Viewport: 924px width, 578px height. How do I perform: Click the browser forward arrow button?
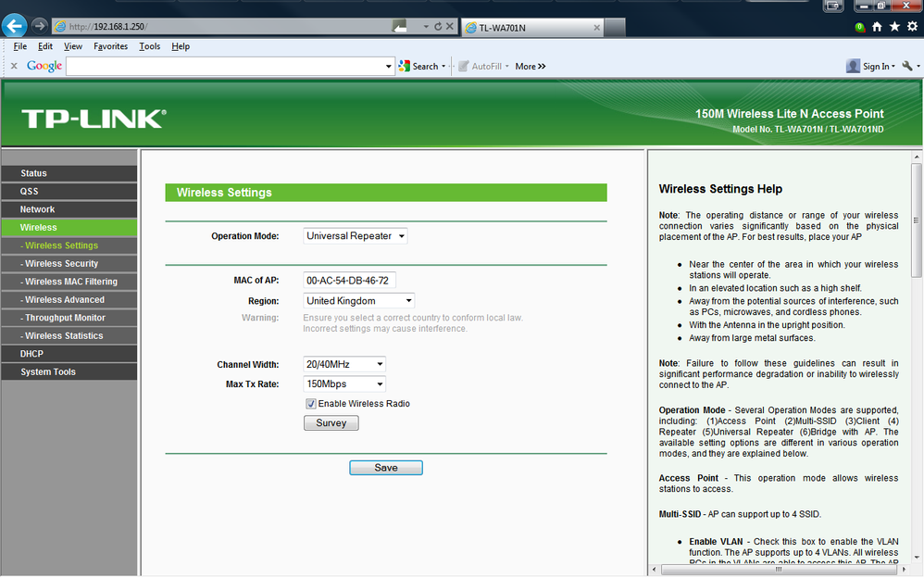coord(39,26)
